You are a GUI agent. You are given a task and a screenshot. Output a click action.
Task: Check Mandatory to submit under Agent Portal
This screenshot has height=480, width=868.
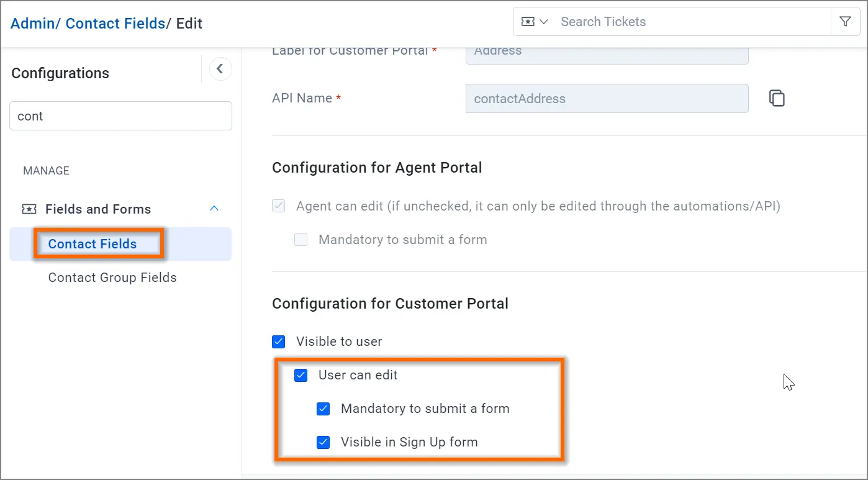pos(301,240)
